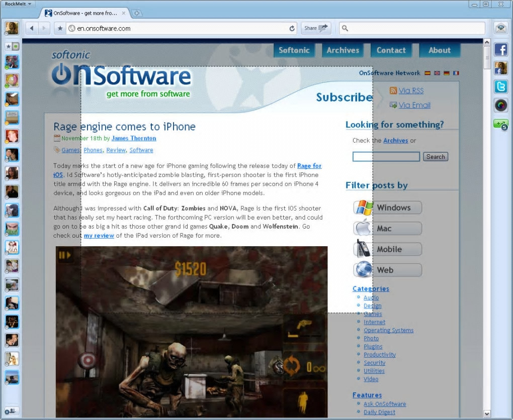This screenshot has height=420, width=513.
Task: Select the German flag language
Action: pos(446,73)
